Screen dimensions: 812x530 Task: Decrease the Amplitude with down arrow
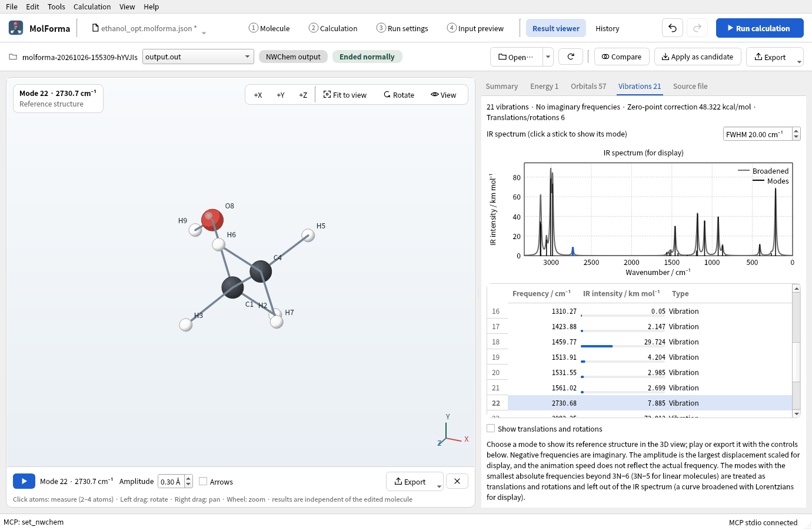pos(188,485)
